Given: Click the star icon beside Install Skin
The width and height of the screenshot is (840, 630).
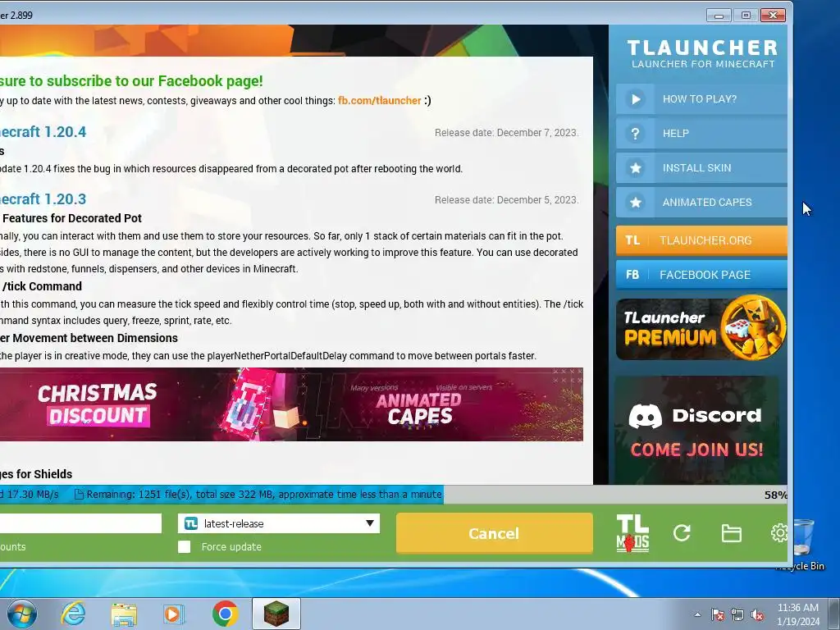Looking at the screenshot, I should click(x=636, y=167).
